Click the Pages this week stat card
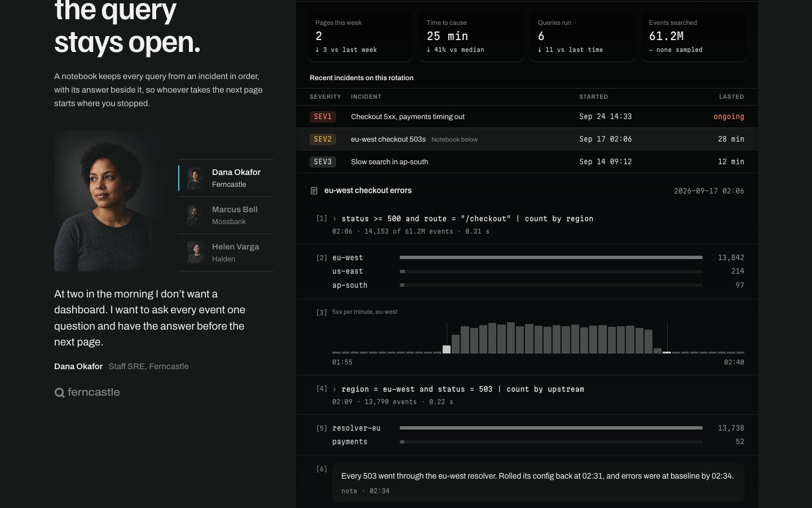Image resolution: width=812 pixels, height=508 pixels. (360, 36)
